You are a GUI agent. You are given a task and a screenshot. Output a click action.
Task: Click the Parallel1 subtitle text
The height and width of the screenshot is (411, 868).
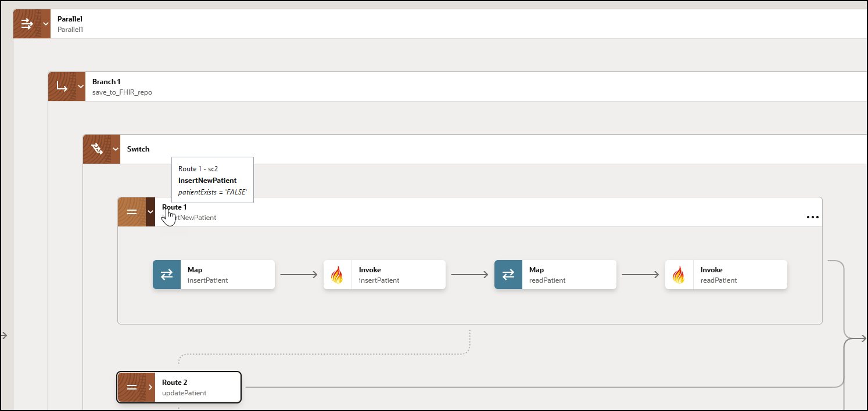(70, 29)
